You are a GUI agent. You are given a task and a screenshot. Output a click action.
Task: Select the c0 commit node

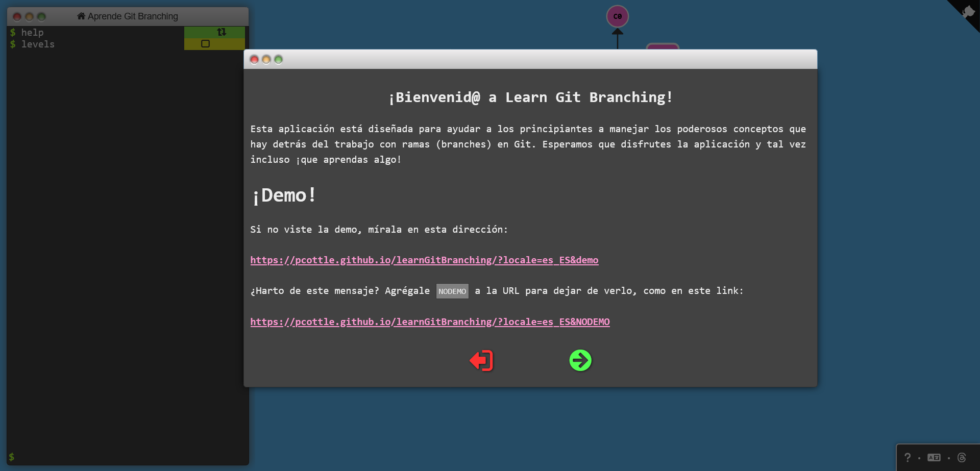[x=618, y=16]
